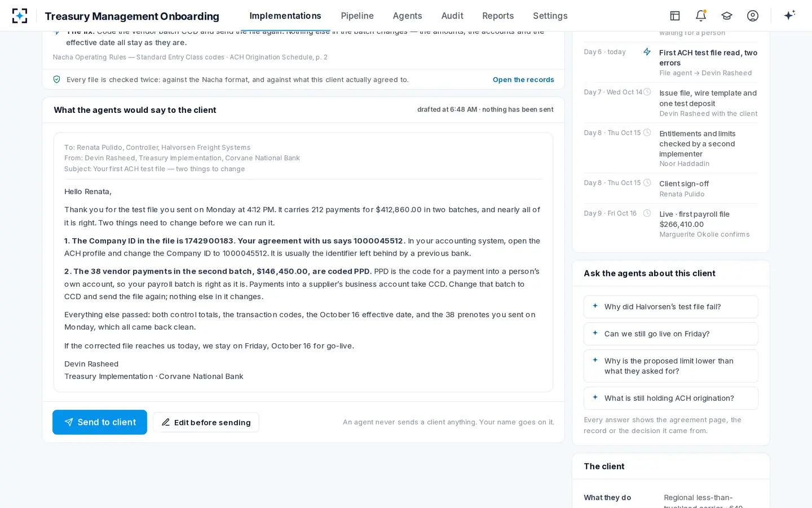Click sparkle icon beside 'What is still holding ACH origination?'

point(595,397)
